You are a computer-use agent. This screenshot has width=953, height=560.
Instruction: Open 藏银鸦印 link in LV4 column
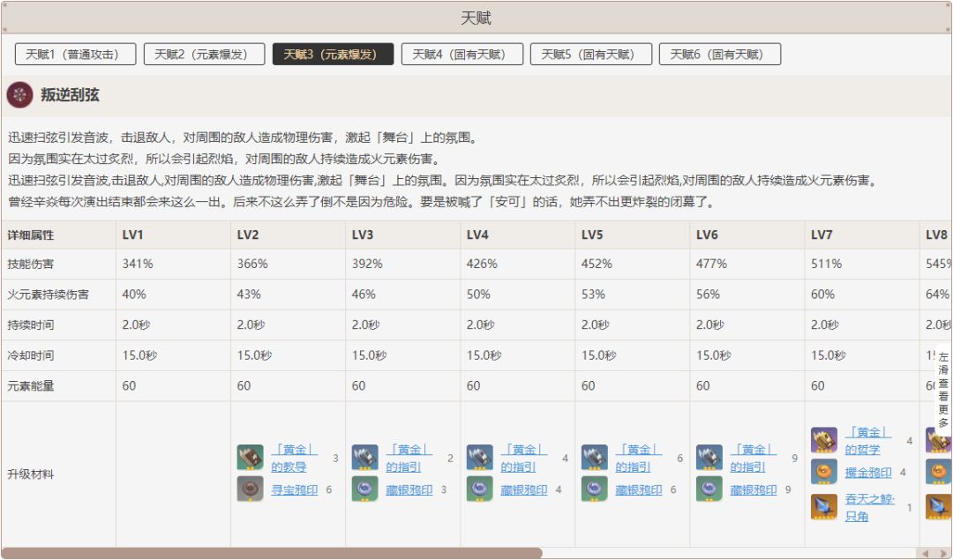tap(524, 489)
